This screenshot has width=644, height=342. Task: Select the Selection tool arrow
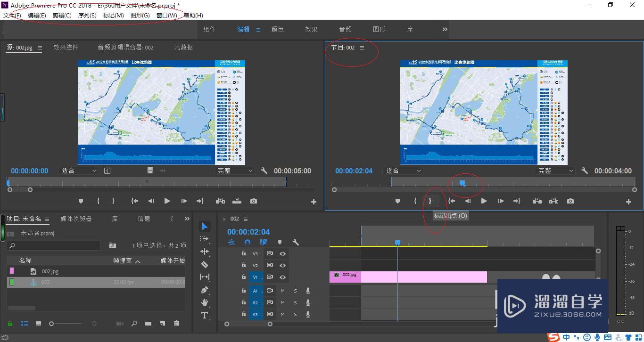[x=205, y=227]
